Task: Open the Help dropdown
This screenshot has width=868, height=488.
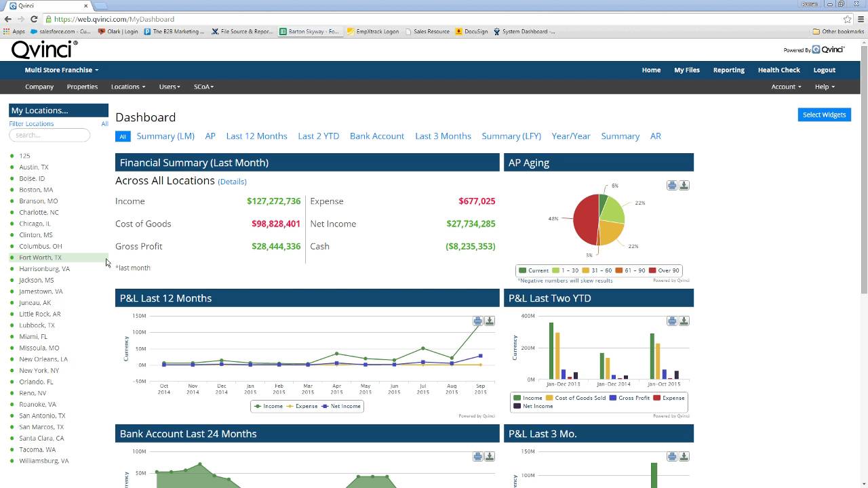Action: point(825,87)
